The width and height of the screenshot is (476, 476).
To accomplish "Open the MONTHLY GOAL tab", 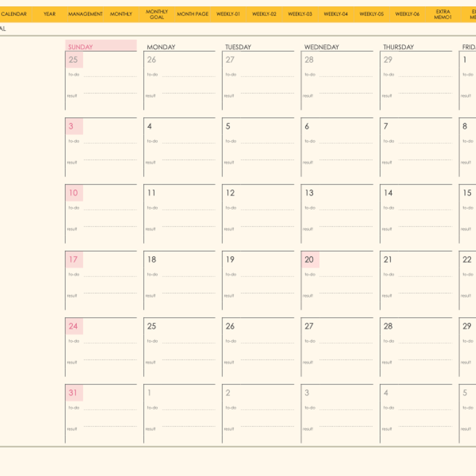I will [157, 14].
